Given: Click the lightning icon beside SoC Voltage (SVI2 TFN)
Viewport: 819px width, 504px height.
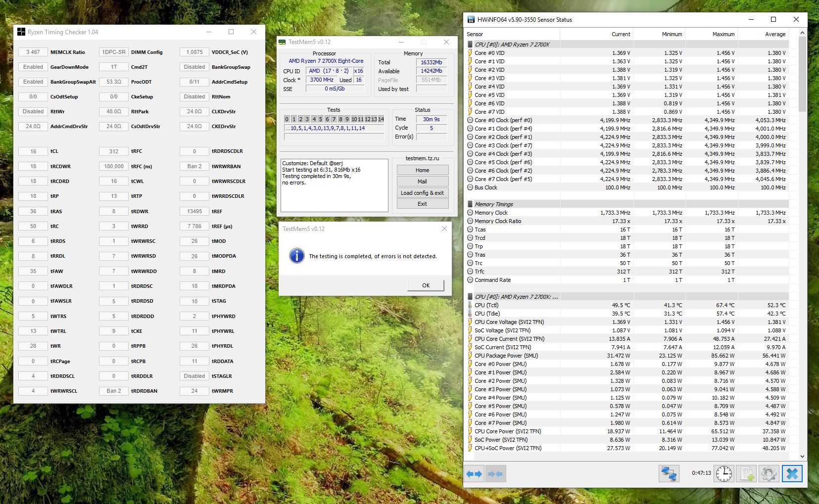Looking at the screenshot, I should click(470, 330).
